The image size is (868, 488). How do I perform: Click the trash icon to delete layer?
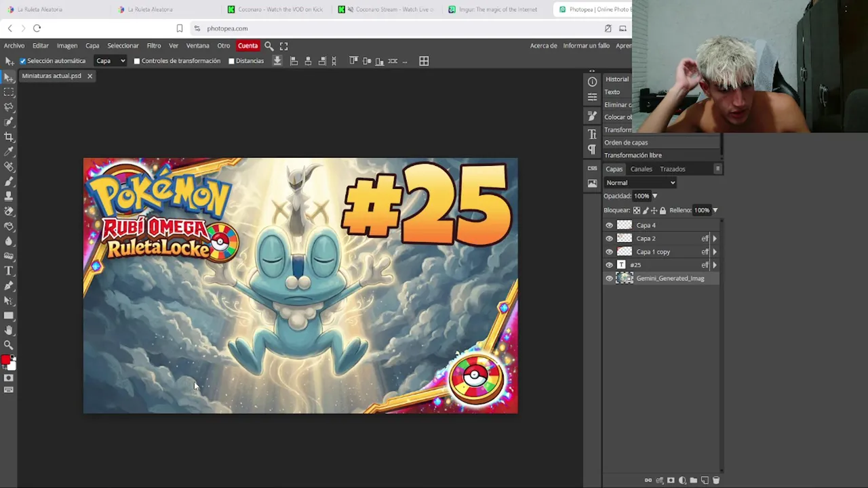click(x=715, y=480)
